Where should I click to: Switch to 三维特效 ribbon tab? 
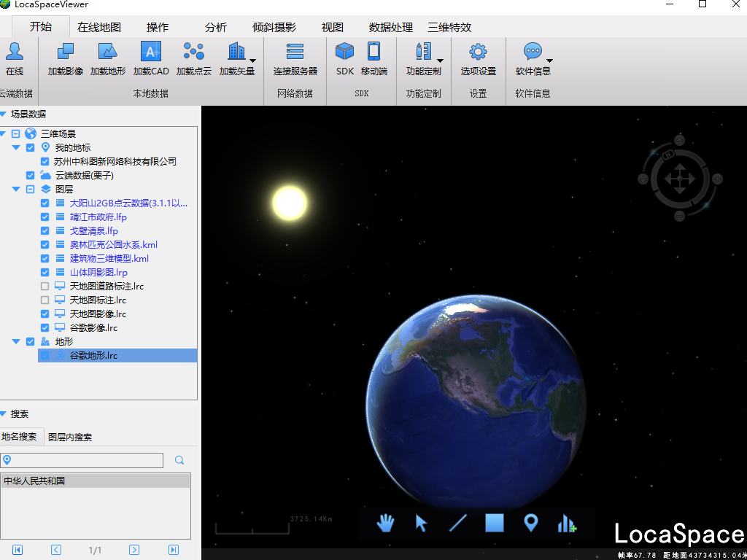click(449, 28)
